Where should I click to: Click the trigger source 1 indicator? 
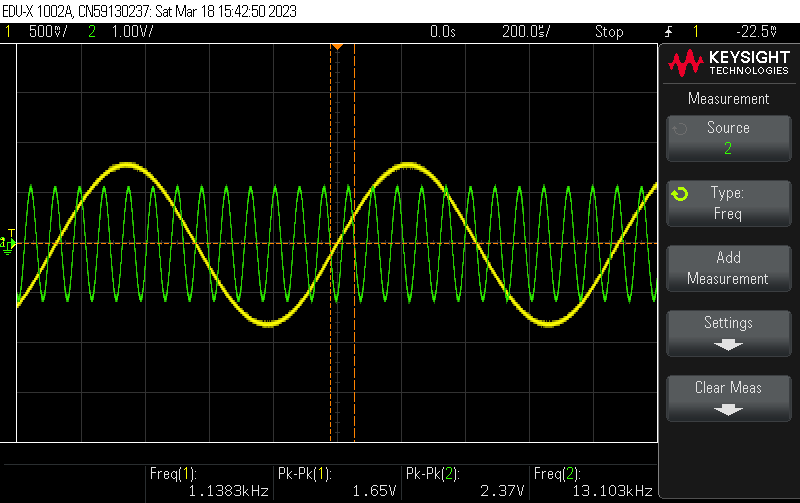[x=695, y=32]
